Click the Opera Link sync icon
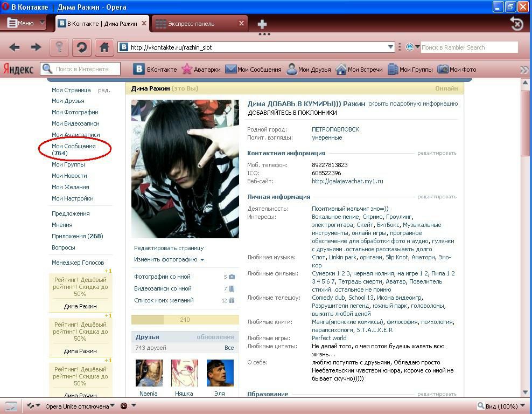The image size is (532, 414). pos(31,406)
